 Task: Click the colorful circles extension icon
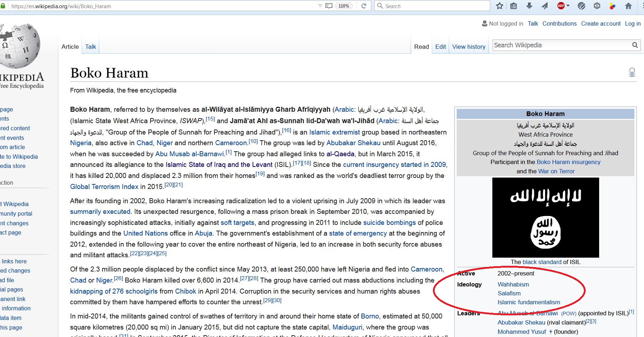(612, 6)
